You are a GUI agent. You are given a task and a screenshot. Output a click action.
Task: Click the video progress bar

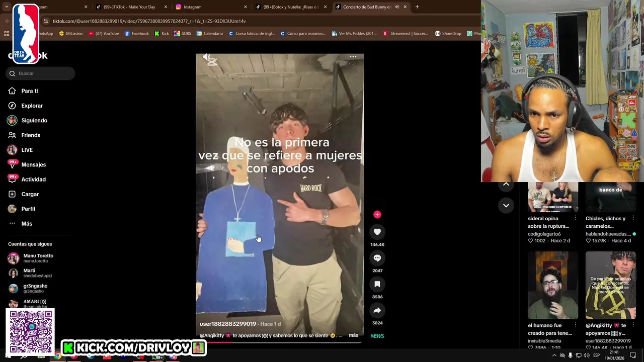(280, 342)
